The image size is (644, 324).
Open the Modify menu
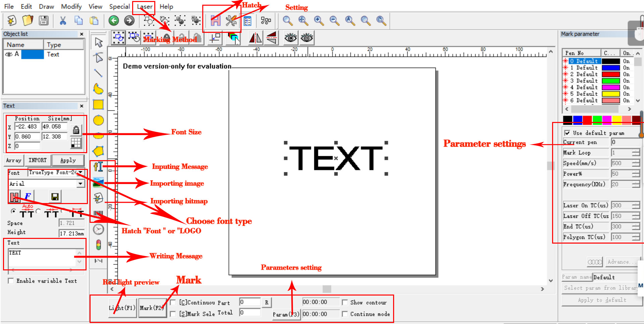point(71,6)
